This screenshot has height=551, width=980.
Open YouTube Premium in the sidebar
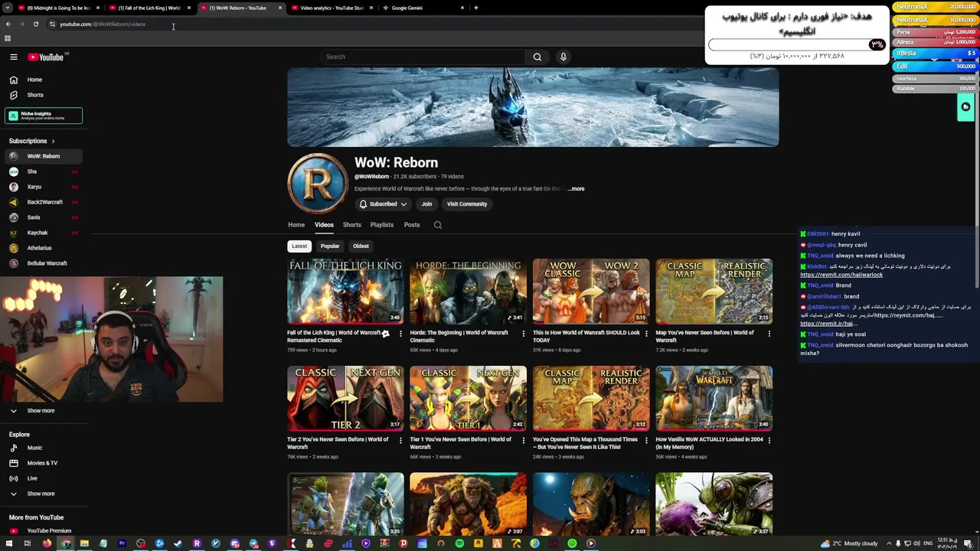tap(44, 531)
